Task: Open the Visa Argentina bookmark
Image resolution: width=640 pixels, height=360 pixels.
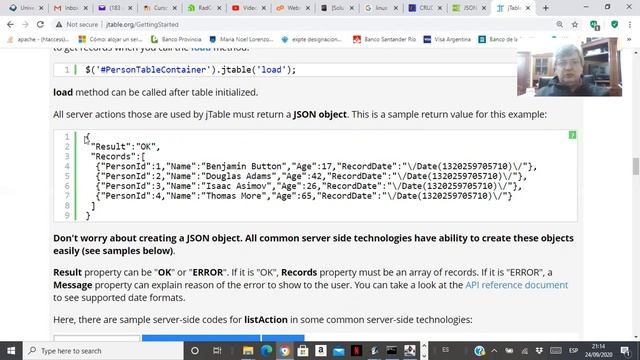Action: coord(447,39)
